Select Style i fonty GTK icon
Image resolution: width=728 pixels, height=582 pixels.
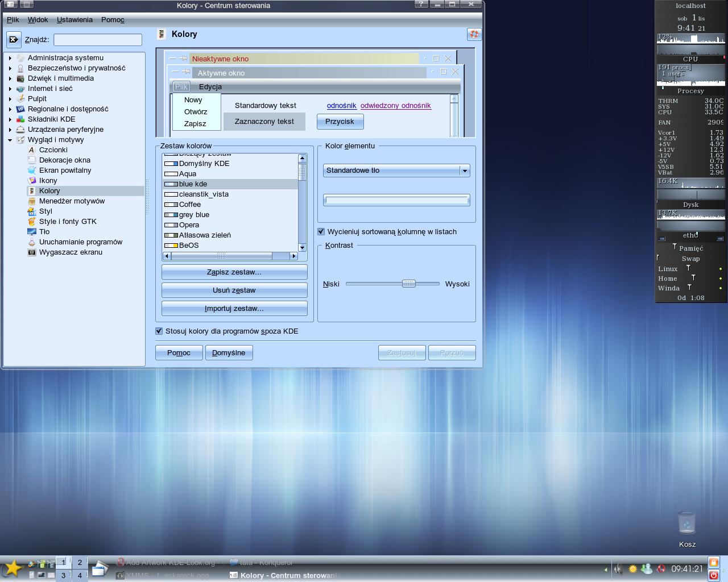(x=32, y=222)
